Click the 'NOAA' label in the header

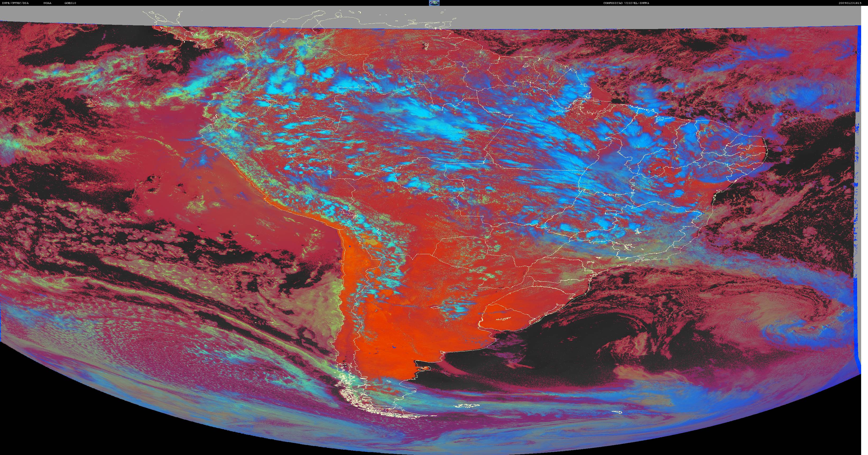pos(48,3)
